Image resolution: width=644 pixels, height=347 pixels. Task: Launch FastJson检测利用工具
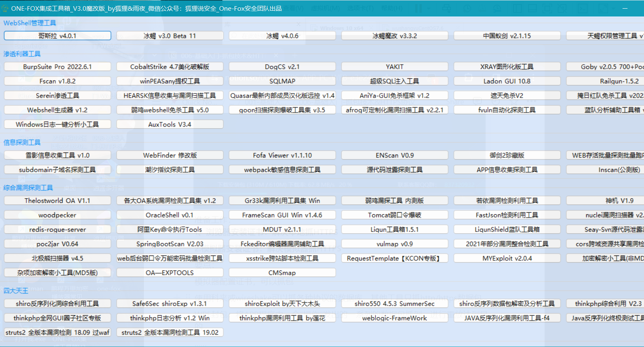click(507, 215)
